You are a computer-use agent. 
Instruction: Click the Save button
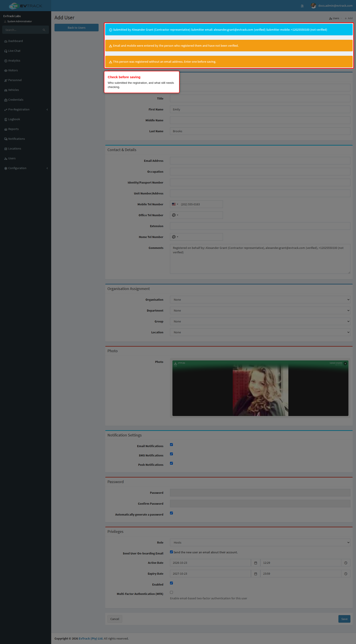(x=344, y=619)
